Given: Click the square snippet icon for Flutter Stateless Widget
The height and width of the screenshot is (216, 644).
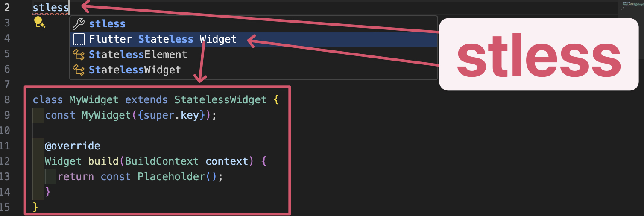Looking at the screenshot, I should coord(79,40).
